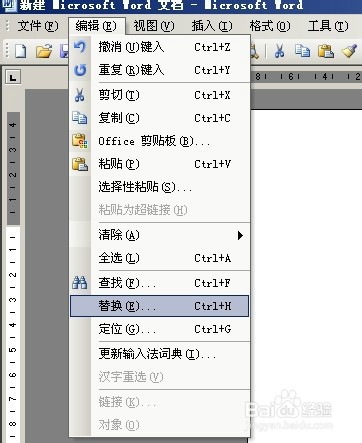Open the 工具(T) menu
Screen dimensions: 362x443
[x=328, y=26]
